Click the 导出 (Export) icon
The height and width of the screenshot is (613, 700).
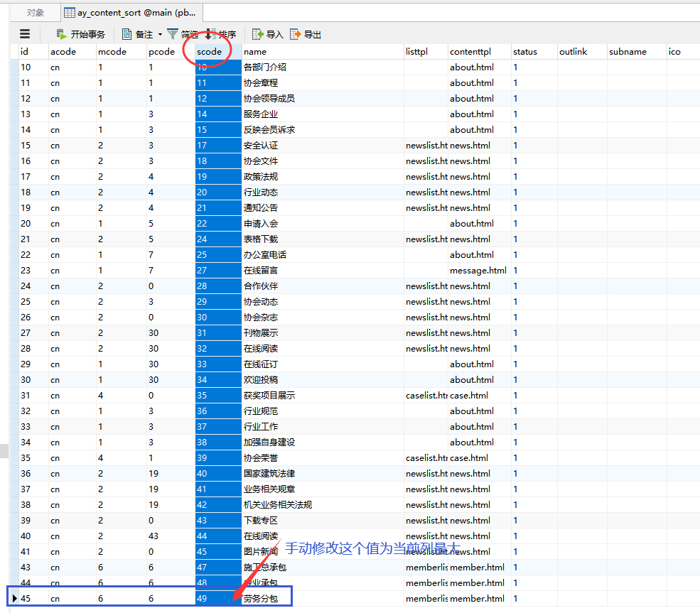pos(295,34)
